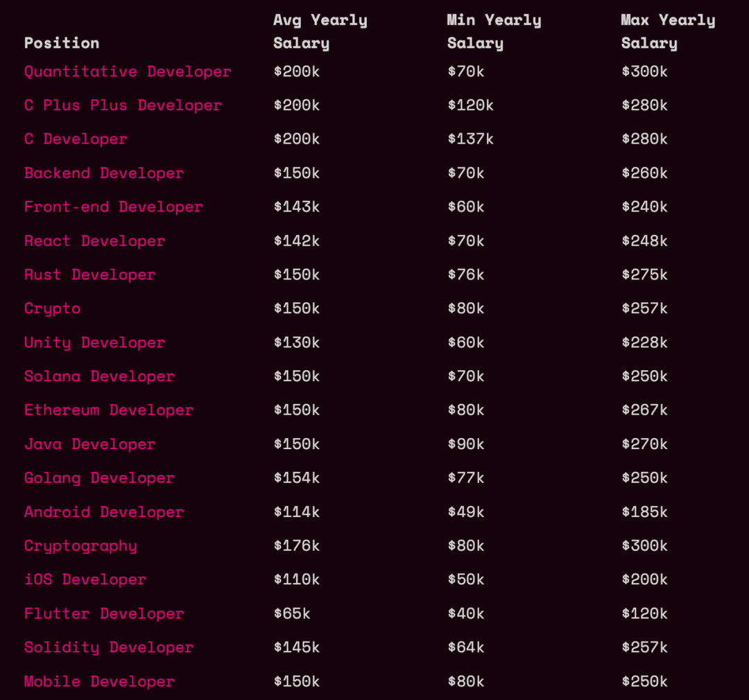Open the iOS Developer link
Screen dimensions: 749x700
(x=85, y=579)
